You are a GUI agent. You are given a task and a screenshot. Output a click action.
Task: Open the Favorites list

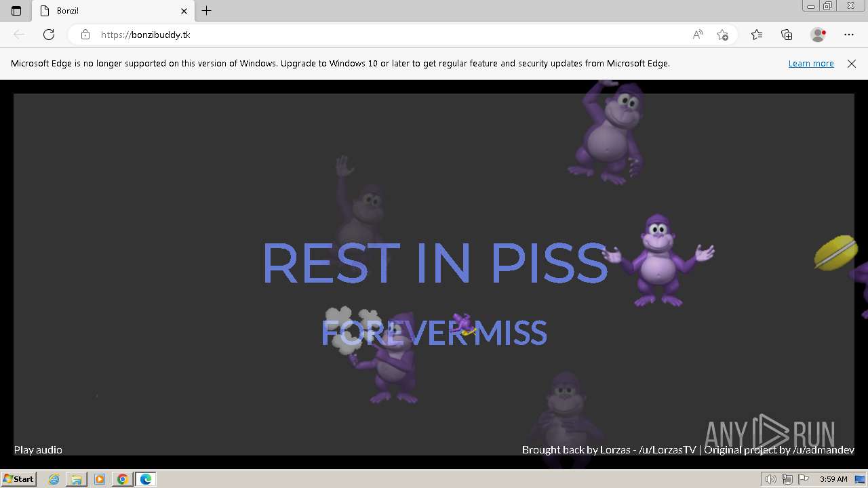(x=757, y=35)
